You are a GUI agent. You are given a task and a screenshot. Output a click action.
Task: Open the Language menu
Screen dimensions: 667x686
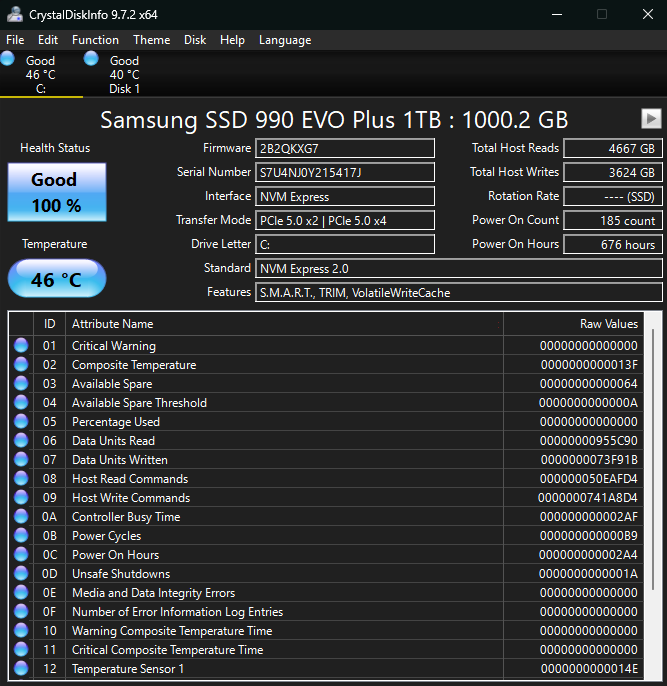tap(285, 40)
